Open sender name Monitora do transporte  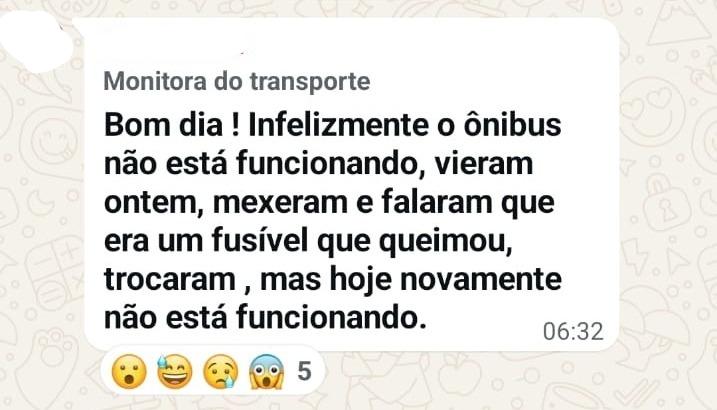tap(236, 80)
